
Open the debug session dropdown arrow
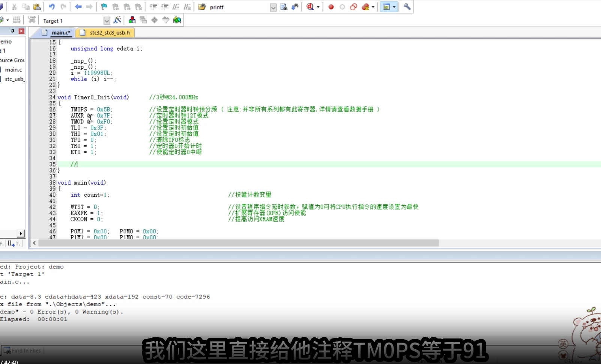[x=318, y=7]
